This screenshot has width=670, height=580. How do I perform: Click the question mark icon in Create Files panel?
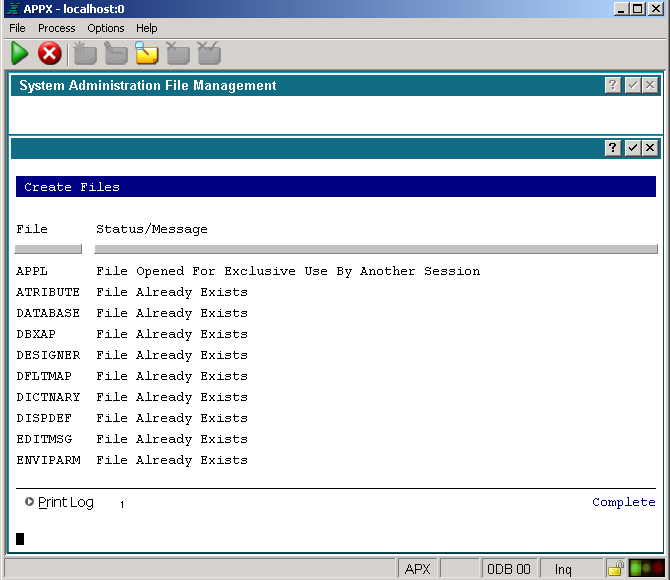pyautogui.click(x=612, y=148)
